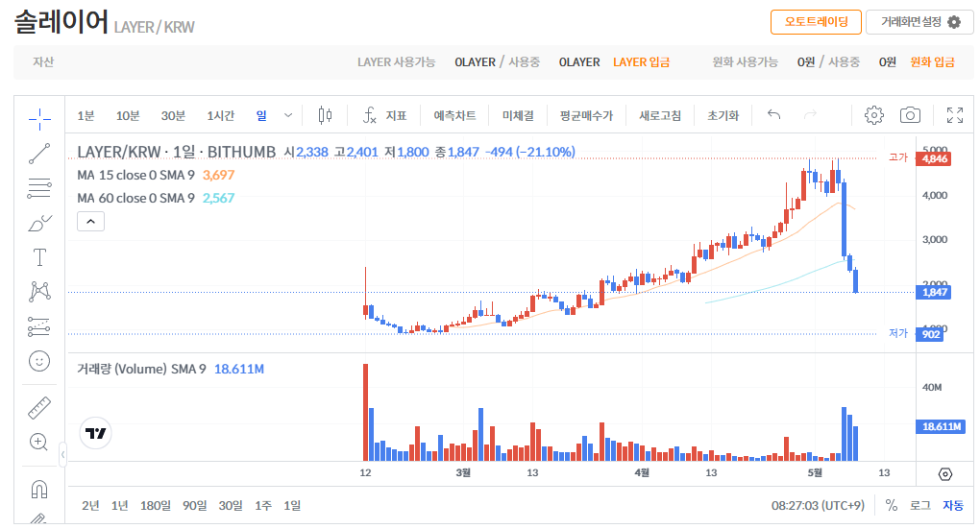Open 오토트레이딩 auto trading
The width and height of the screenshot is (980, 529).
click(817, 22)
